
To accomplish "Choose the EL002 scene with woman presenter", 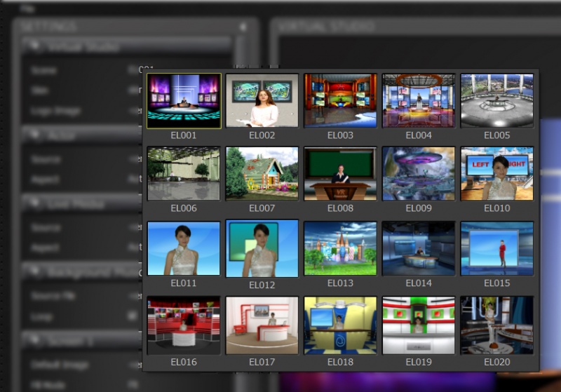I will coord(262,100).
